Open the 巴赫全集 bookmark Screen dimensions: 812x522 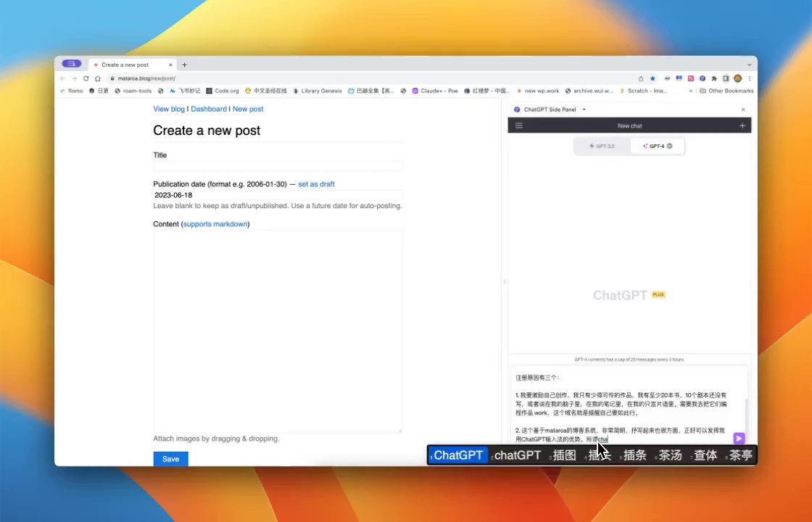pyautogui.click(x=370, y=91)
